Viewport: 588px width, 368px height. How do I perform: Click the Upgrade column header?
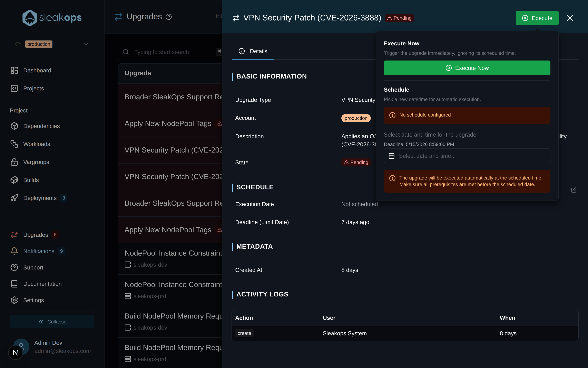click(x=138, y=73)
